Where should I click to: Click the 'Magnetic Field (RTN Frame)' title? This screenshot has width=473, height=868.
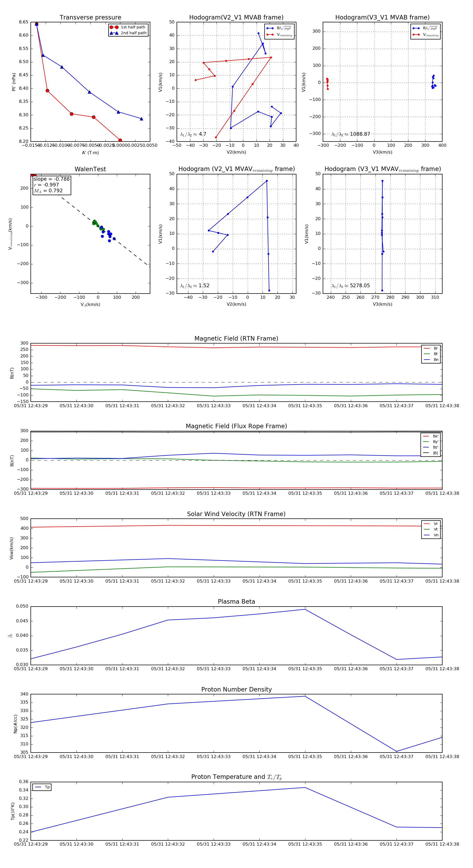click(236, 339)
